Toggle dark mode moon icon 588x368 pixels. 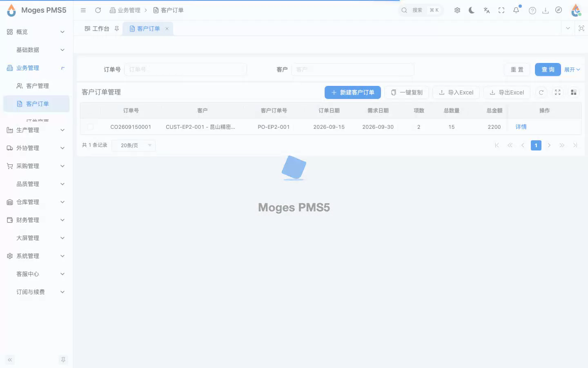pyautogui.click(x=472, y=10)
